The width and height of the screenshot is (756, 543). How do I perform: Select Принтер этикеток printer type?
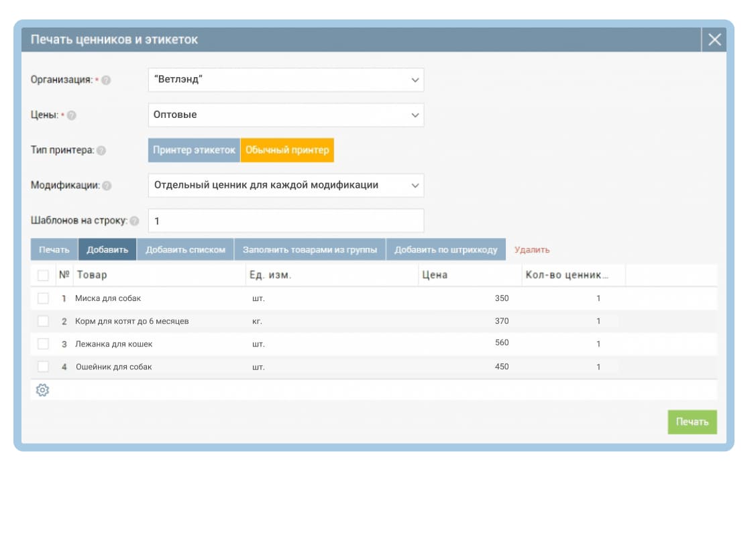coord(194,150)
